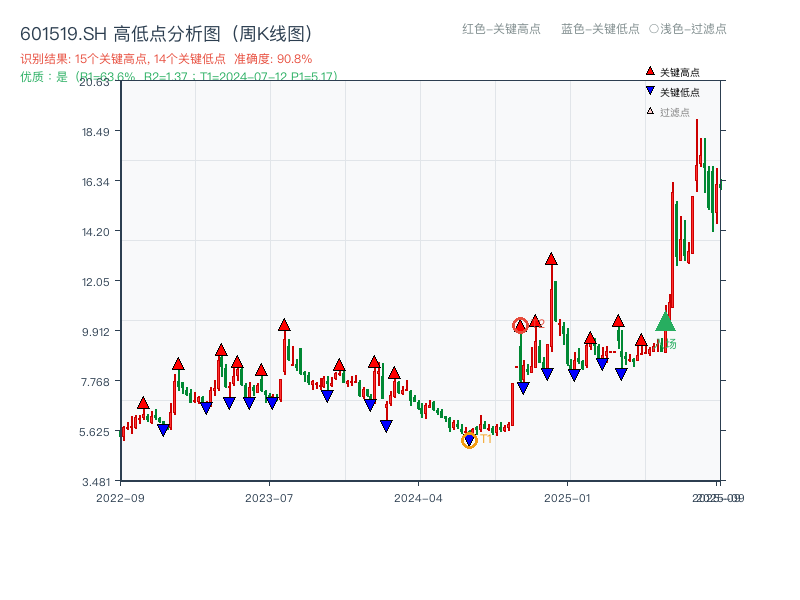The height and width of the screenshot is (600, 800).
Task: Click the red 关键高点 legend triangle icon
Action: (649, 70)
